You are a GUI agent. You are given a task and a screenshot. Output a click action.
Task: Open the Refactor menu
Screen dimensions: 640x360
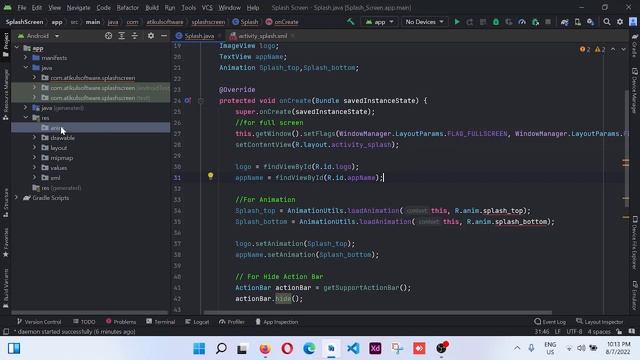[127, 7]
